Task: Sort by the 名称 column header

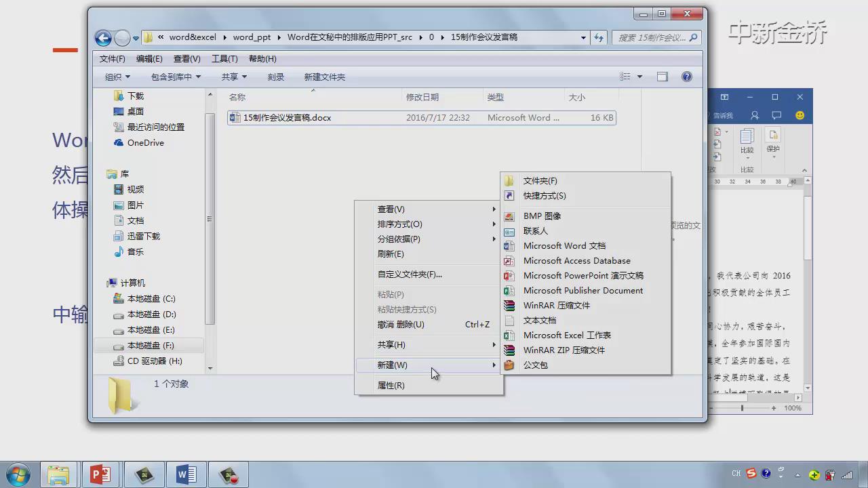Action: tap(313, 97)
